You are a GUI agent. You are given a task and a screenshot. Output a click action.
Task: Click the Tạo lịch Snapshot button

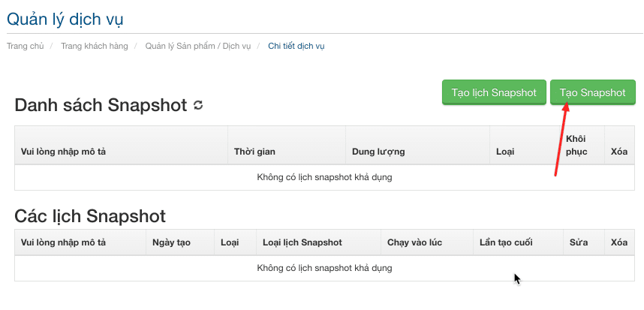coord(494,92)
